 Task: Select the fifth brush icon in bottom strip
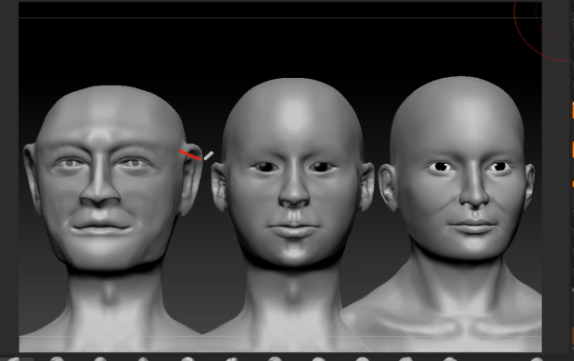187,359
